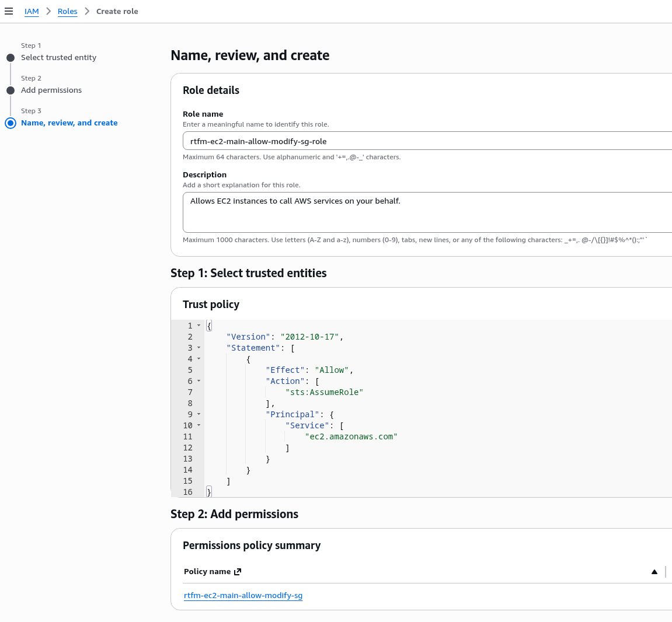Go to IAM via the breadcrumb
Viewport: 672px width, 622px height.
click(x=32, y=12)
